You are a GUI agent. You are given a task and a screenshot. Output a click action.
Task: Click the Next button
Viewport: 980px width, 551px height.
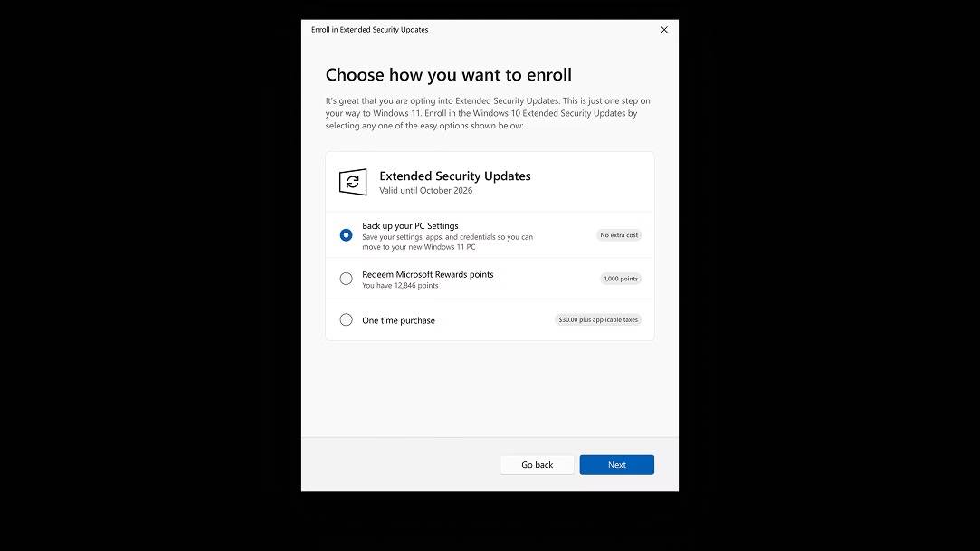pyautogui.click(x=616, y=465)
